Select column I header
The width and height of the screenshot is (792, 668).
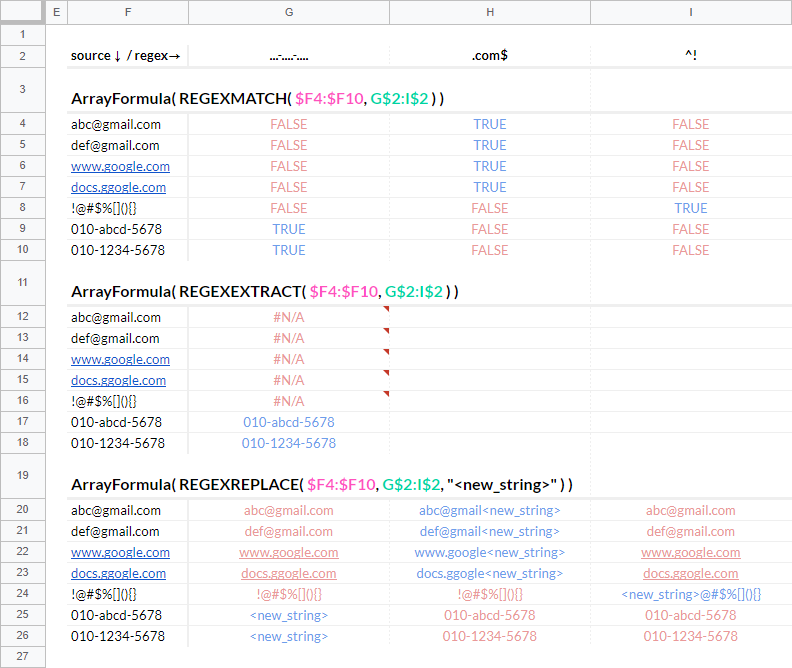[691, 12]
